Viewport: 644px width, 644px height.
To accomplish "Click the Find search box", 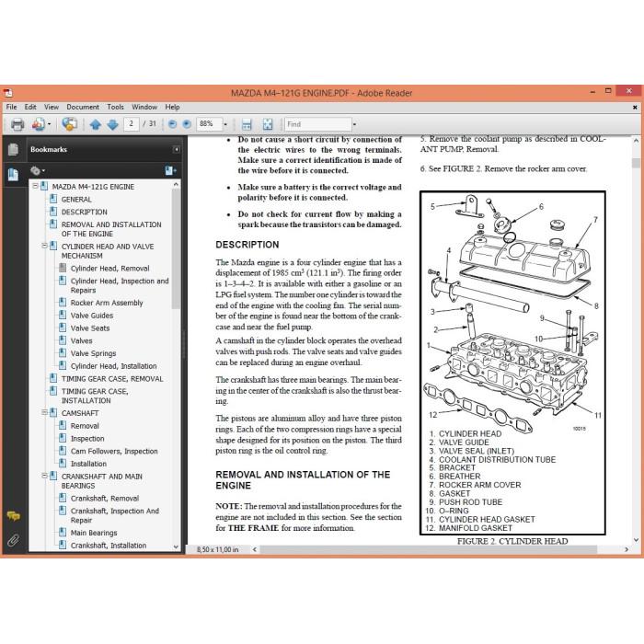I will 318,124.
